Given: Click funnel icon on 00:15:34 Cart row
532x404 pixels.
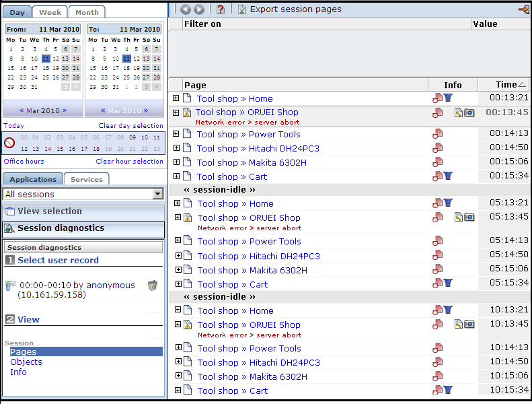Looking at the screenshot, I should pyautogui.click(x=448, y=176).
